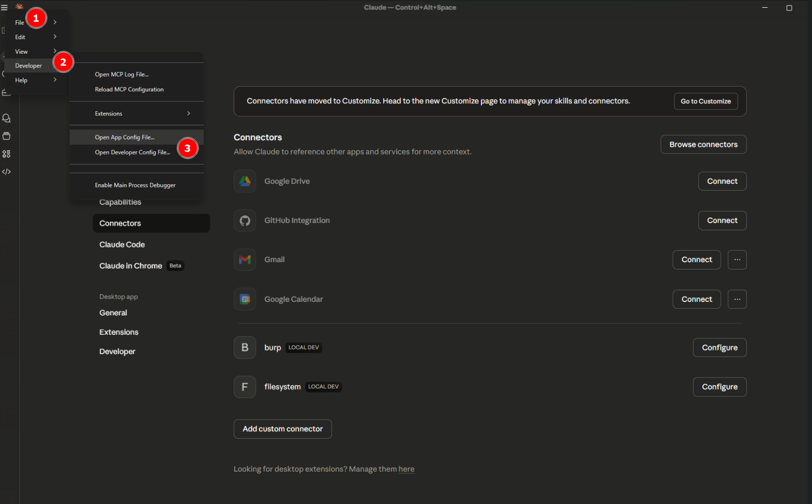Click the hamburger menu icon
This screenshot has width=812, height=504.
pos(4,8)
